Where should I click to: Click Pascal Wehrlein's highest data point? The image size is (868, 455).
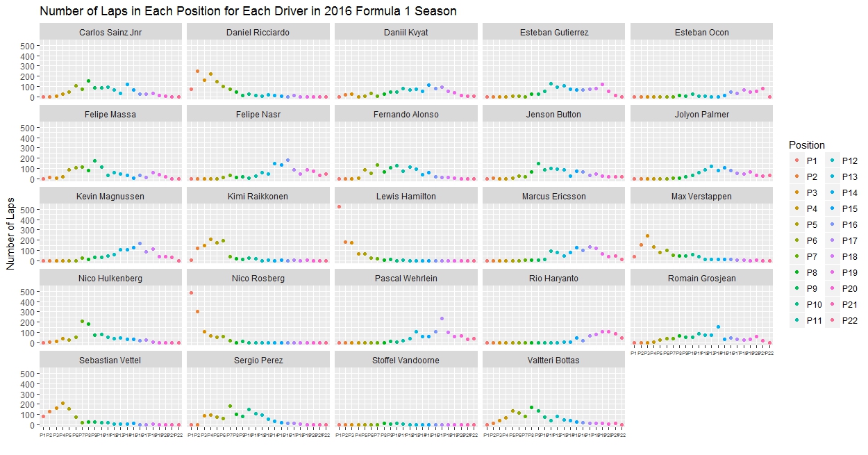[x=442, y=319]
